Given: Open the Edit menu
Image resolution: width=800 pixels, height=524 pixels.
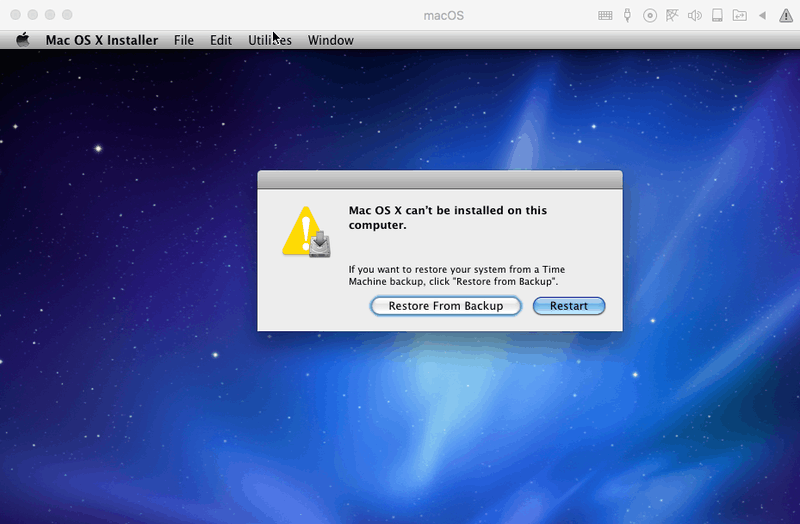Looking at the screenshot, I should point(221,40).
